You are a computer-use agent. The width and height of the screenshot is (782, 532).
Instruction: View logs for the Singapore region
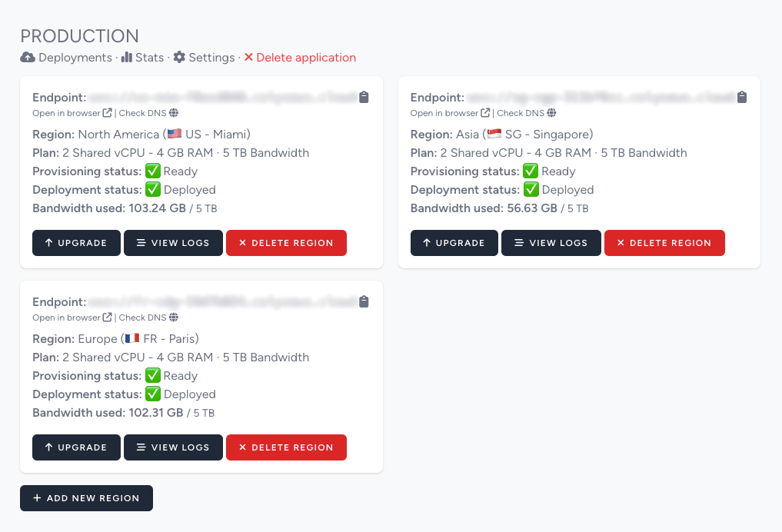[551, 242]
